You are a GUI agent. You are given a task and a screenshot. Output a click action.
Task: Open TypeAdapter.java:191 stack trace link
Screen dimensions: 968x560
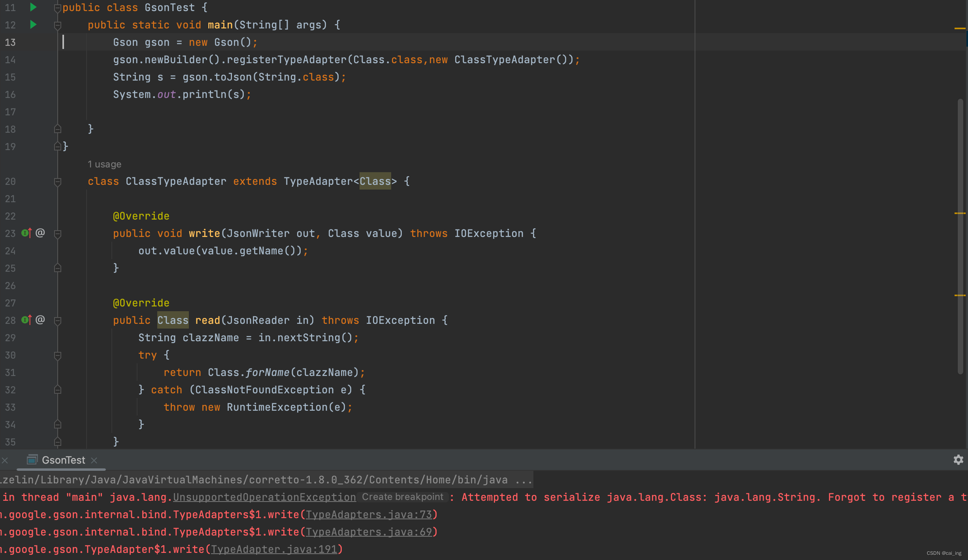[274, 549]
